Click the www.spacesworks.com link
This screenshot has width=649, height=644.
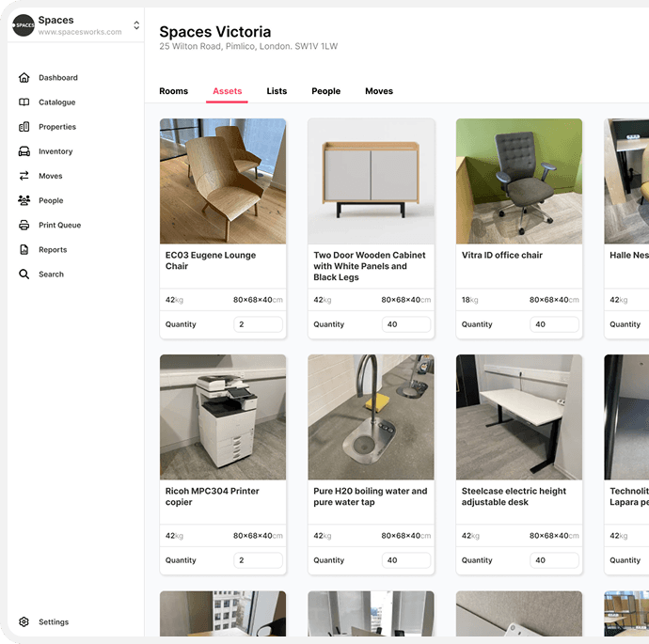80,32
